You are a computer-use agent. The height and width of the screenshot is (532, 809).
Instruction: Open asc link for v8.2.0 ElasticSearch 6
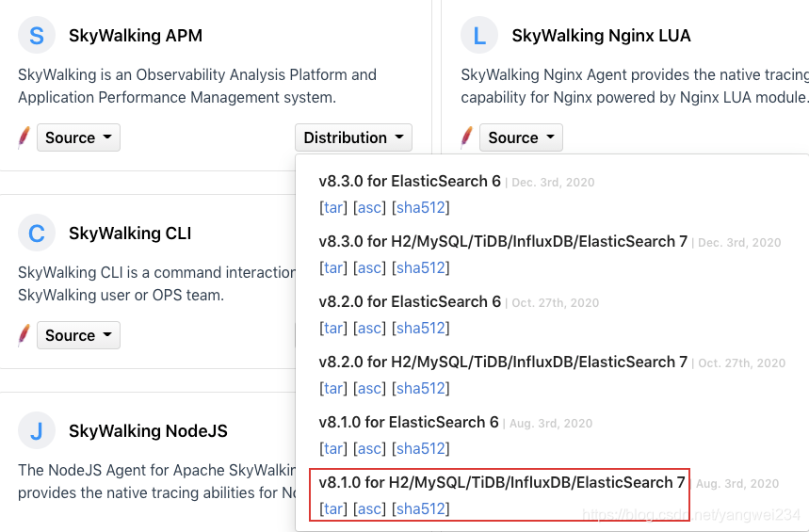(369, 329)
